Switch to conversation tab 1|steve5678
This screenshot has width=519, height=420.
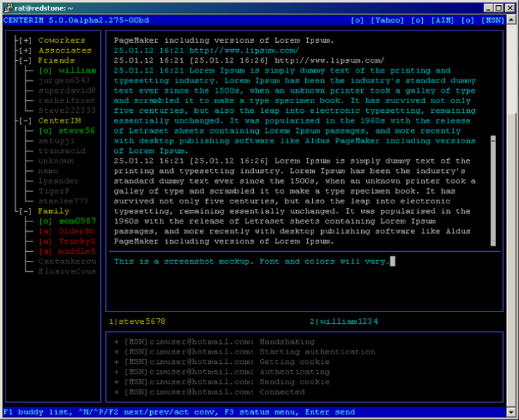138,321
